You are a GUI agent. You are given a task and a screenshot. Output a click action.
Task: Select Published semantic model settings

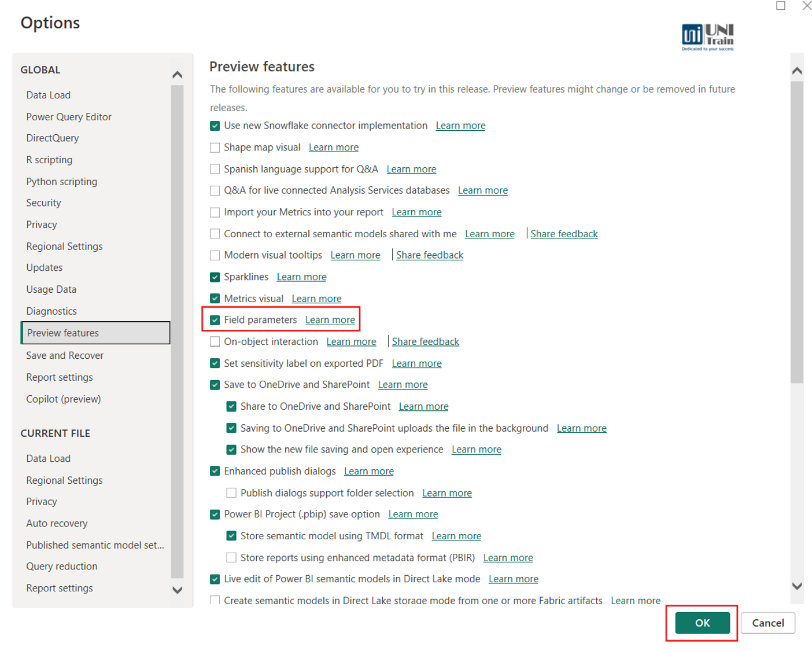coord(95,545)
